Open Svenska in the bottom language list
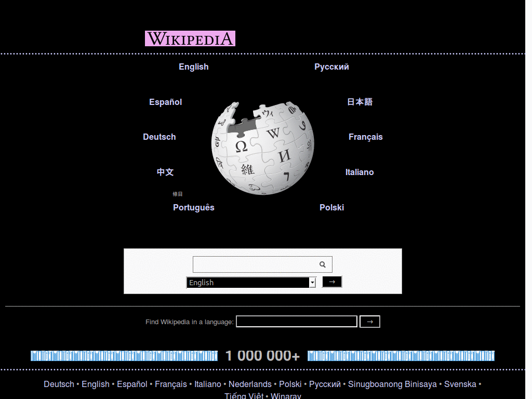Viewport: 532px width, 399px height. (460, 384)
